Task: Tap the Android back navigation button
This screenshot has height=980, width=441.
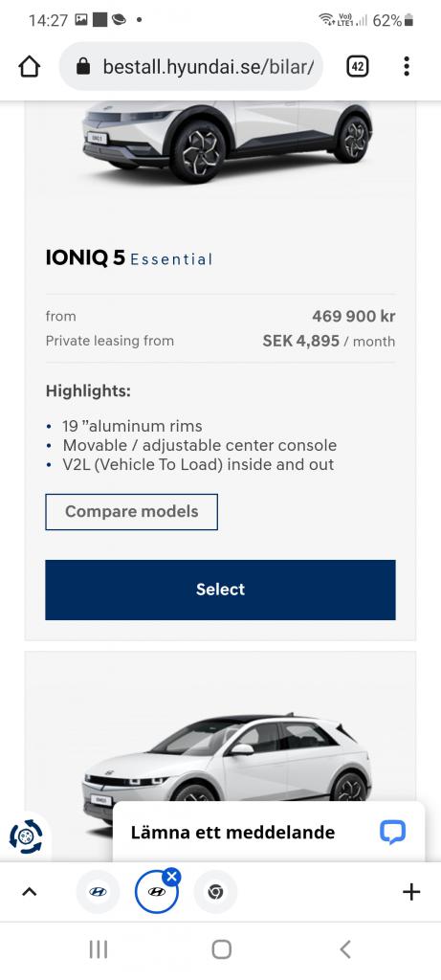Action: 345,949
